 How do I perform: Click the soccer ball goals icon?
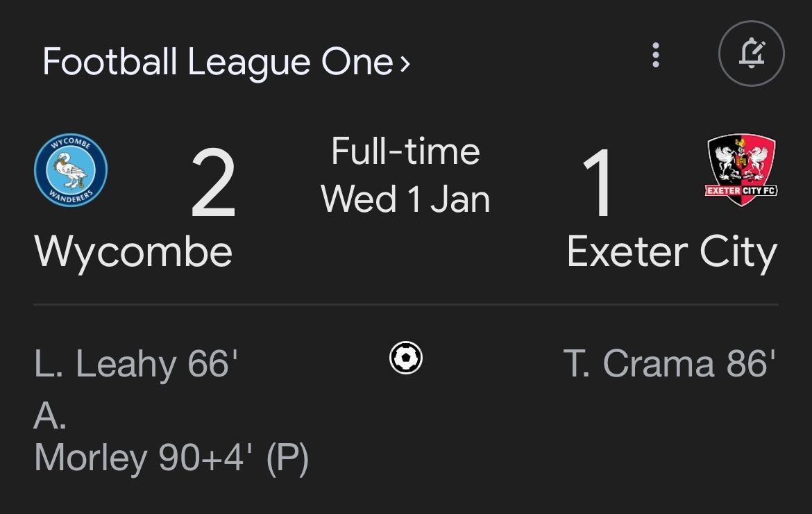tap(406, 358)
